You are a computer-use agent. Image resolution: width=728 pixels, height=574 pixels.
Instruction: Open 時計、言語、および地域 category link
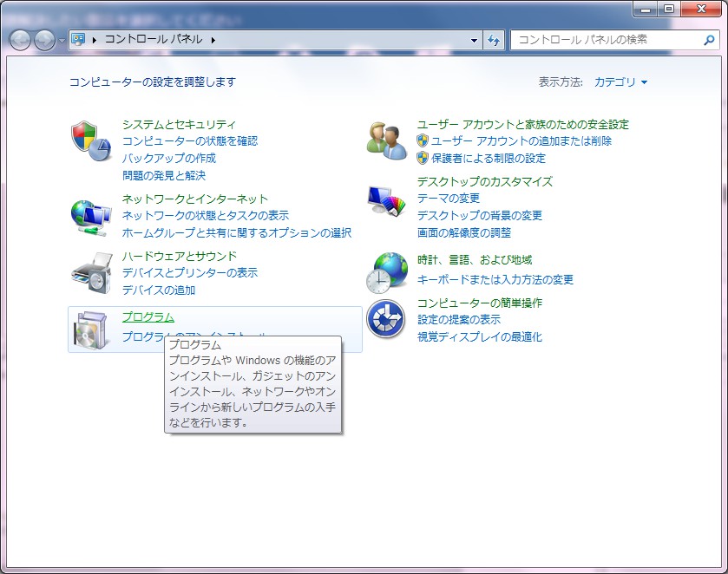[475, 260]
